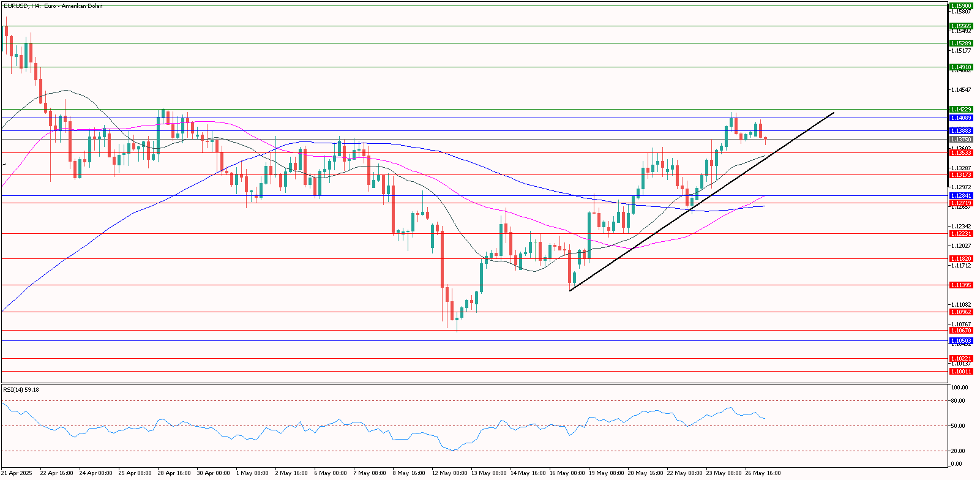Click the red 1.11820 price label
This screenshot has height=480, width=980.
tap(961, 259)
